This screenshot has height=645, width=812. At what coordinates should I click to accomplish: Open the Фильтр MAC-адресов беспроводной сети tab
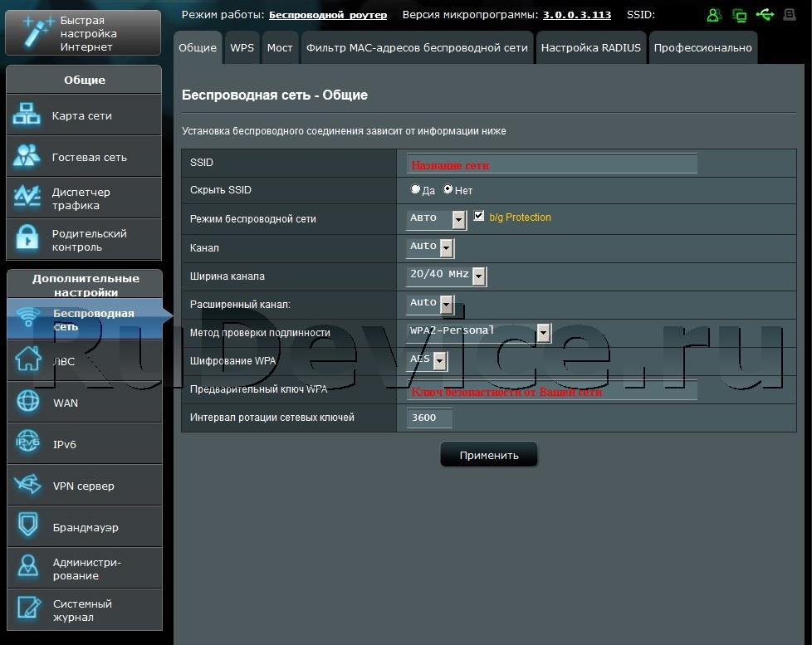(417, 47)
